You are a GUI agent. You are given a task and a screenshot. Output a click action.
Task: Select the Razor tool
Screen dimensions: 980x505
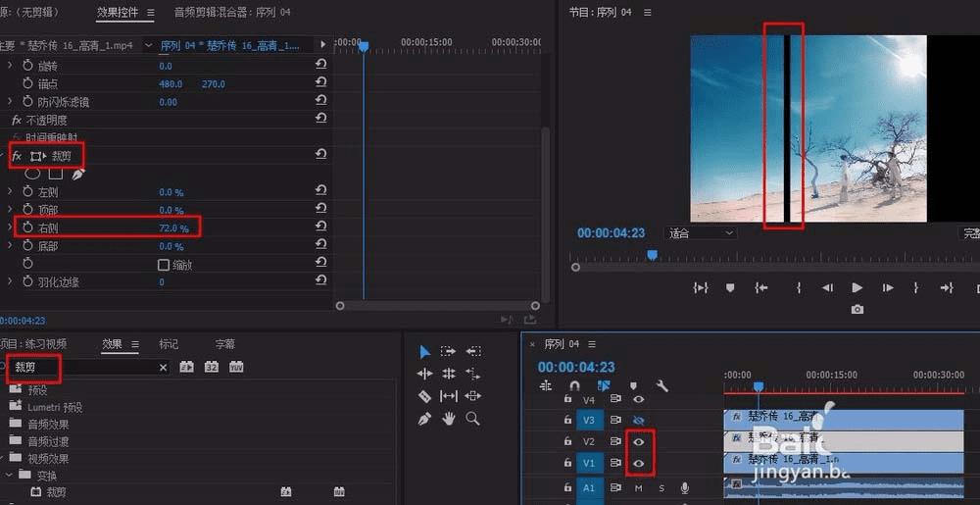pos(424,395)
